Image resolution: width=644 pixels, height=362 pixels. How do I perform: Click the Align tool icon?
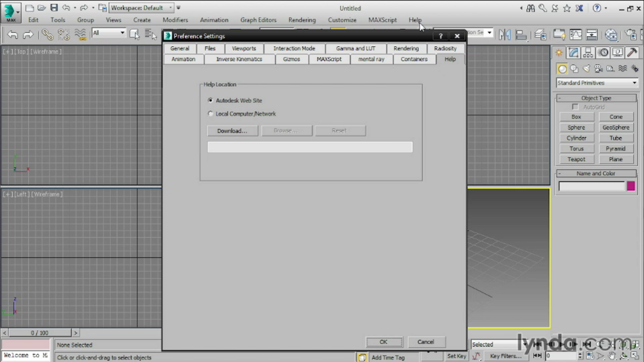pos(521,34)
